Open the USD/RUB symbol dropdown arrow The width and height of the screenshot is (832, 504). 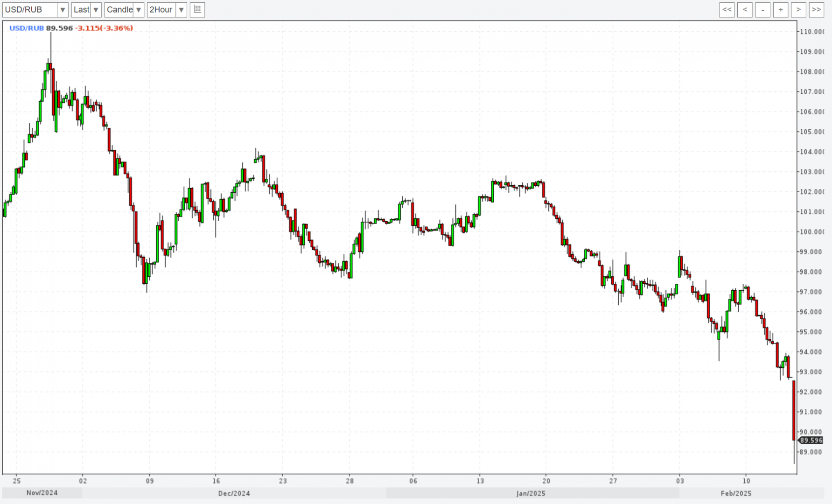63,9
